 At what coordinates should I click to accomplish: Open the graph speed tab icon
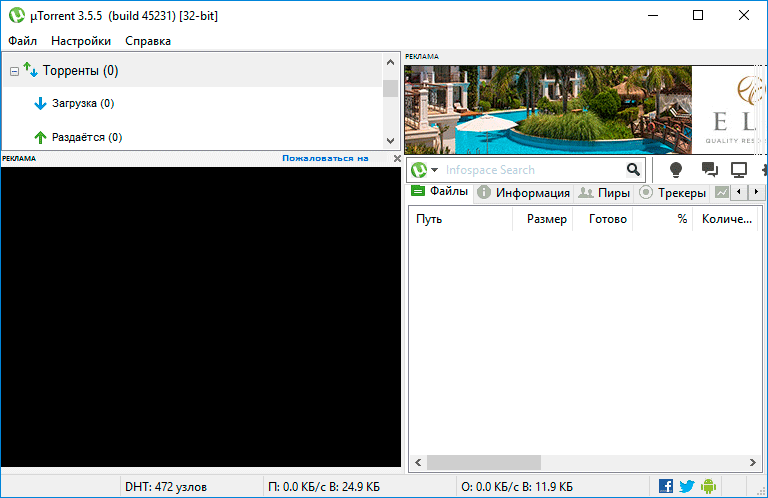(721, 192)
